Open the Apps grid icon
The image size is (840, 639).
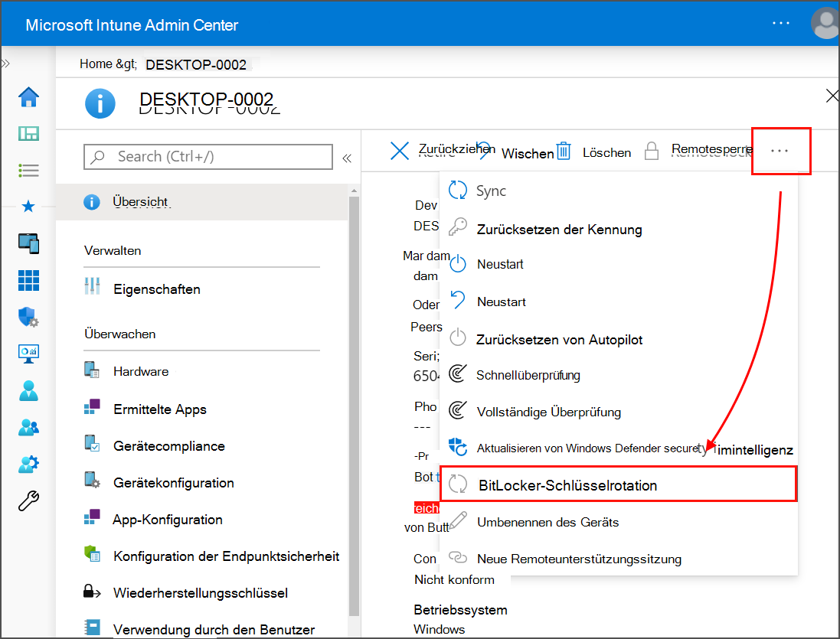click(28, 280)
